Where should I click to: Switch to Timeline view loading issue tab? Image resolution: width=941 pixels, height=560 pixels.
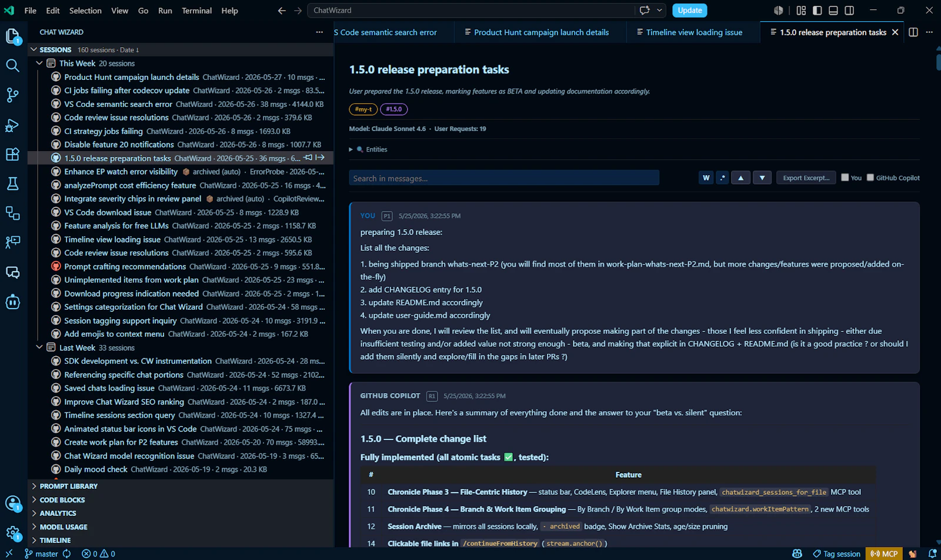694,32
